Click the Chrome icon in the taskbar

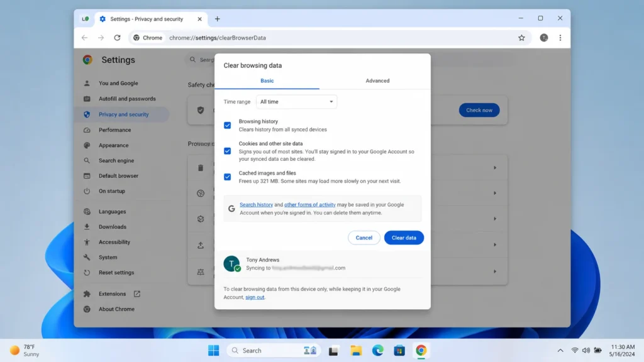point(421,351)
